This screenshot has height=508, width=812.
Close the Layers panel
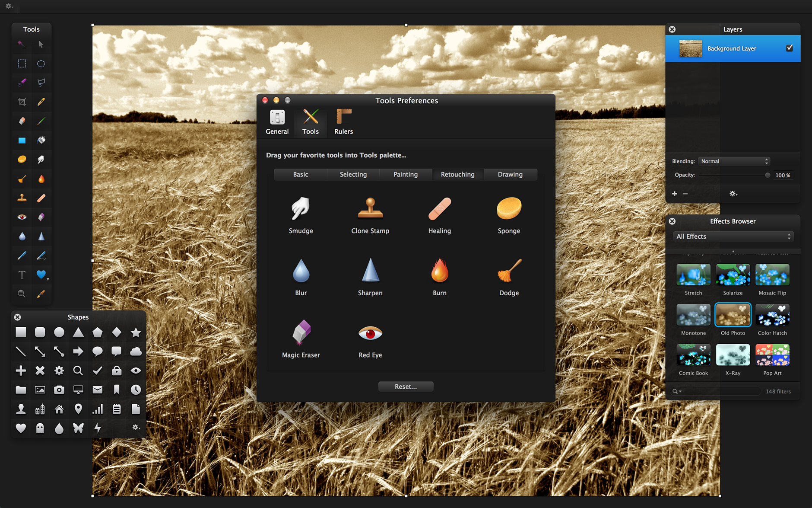click(672, 29)
